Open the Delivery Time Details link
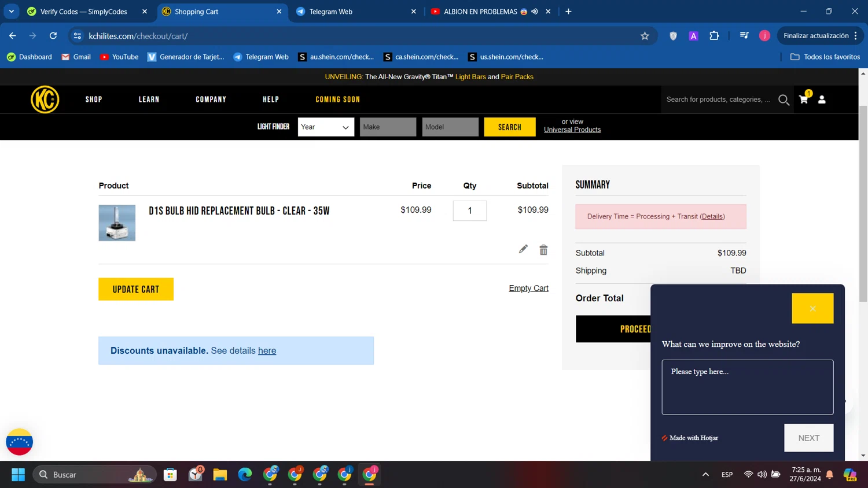Image resolution: width=868 pixels, height=488 pixels. coord(712,217)
